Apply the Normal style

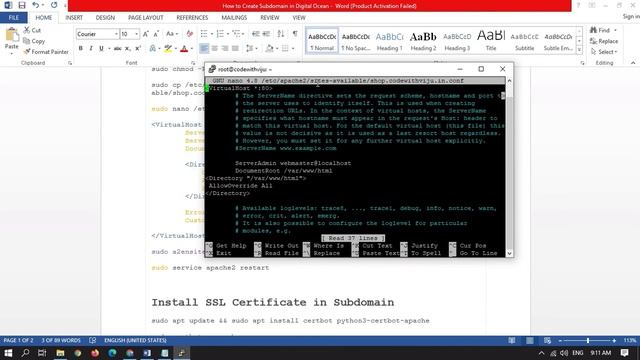tap(322, 41)
